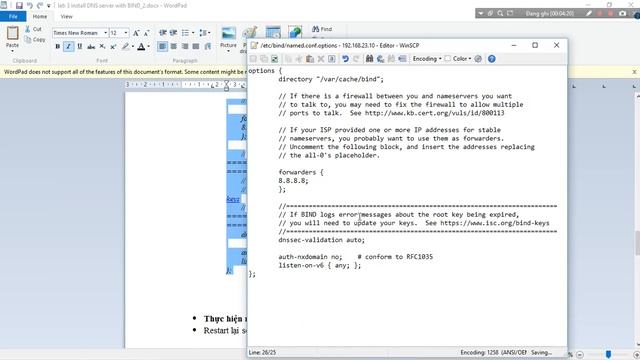Undo last action in WordPad title bar

tap(29, 5)
